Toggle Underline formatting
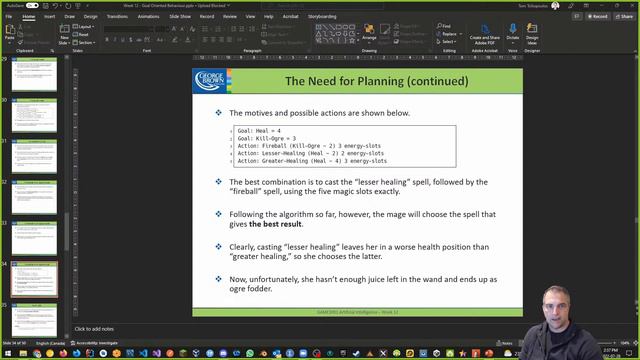This screenshot has width=640, height=360. coord(122,40)
